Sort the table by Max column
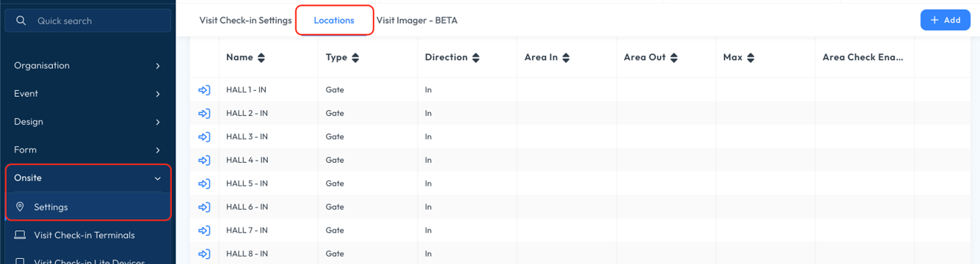 tap(751, 58)
